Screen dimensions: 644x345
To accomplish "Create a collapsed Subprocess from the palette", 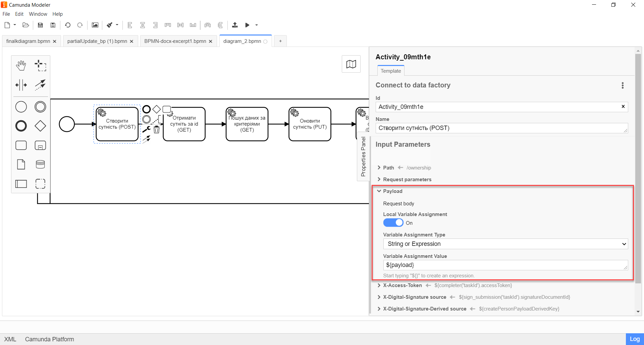I will (x=40, y=145).
